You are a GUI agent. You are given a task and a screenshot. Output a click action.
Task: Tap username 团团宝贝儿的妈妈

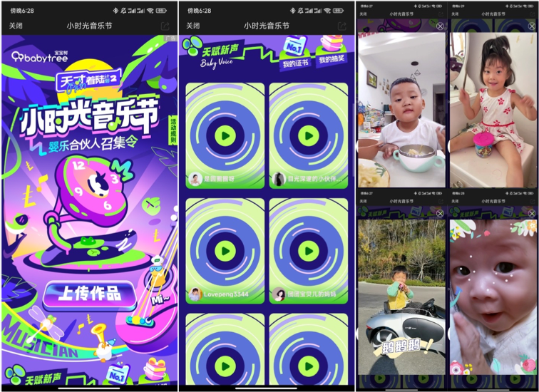(312, 294)
